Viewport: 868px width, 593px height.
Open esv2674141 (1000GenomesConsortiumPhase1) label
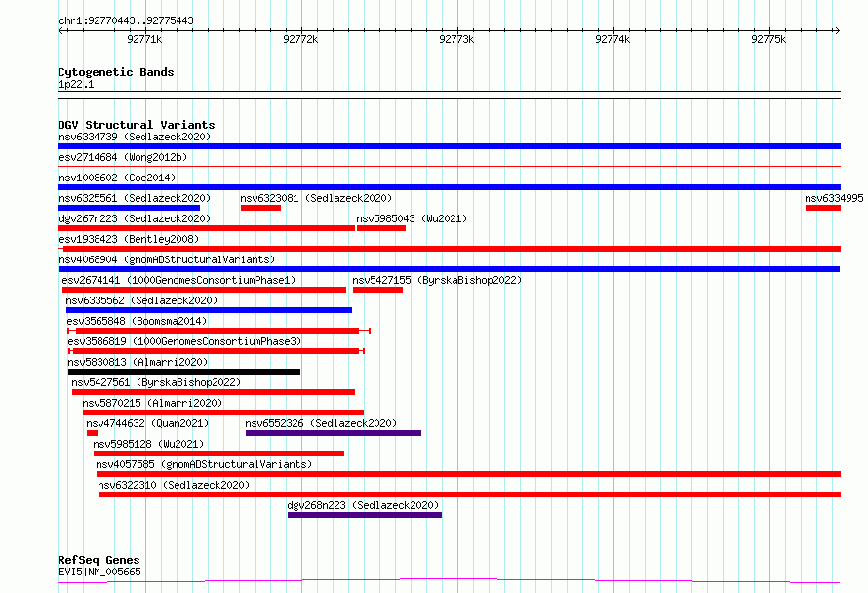[178, 280]
